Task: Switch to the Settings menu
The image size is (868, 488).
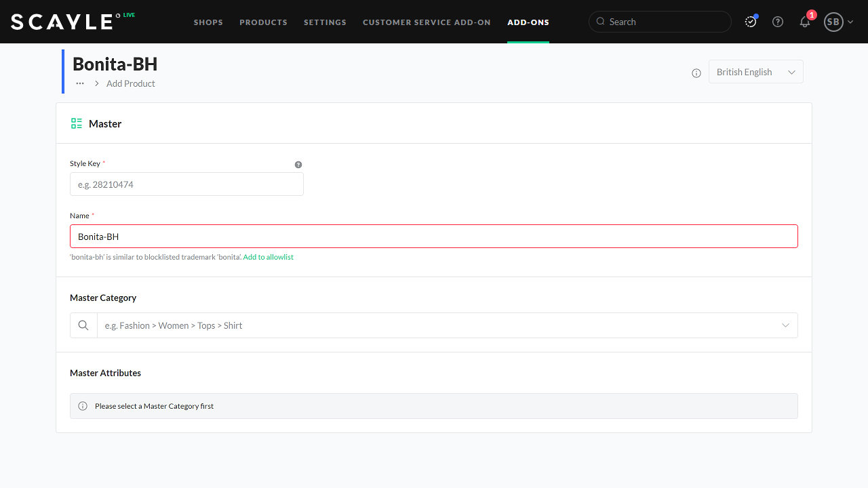Action: (x=325, y=22)
